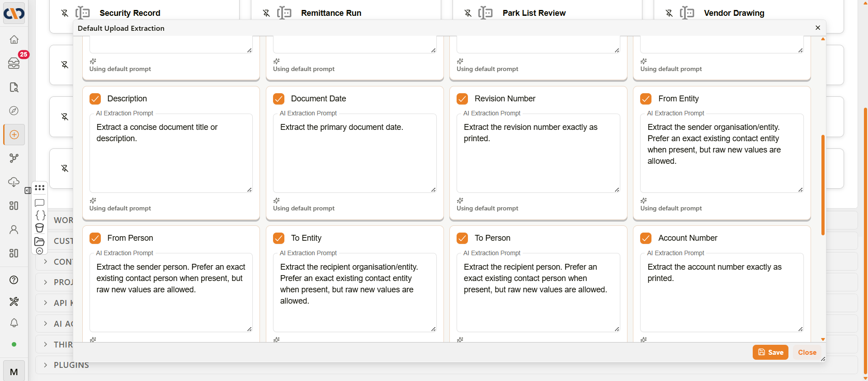Uncheck the To Entity checkbox
The height and width of the screenshot is (381, 868).
(x=279, y=238)
